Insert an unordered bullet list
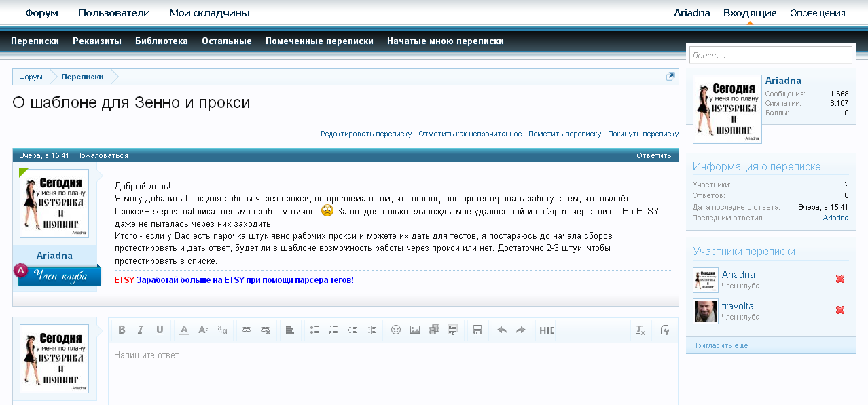Viewport: 868px width, 405px height. coord(314,330)
